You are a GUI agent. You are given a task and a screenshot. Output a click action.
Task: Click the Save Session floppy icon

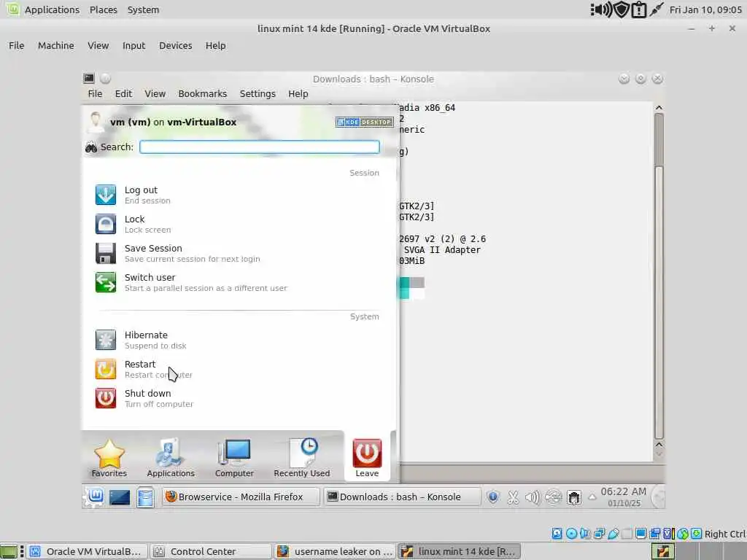click(x=105, y=253)
